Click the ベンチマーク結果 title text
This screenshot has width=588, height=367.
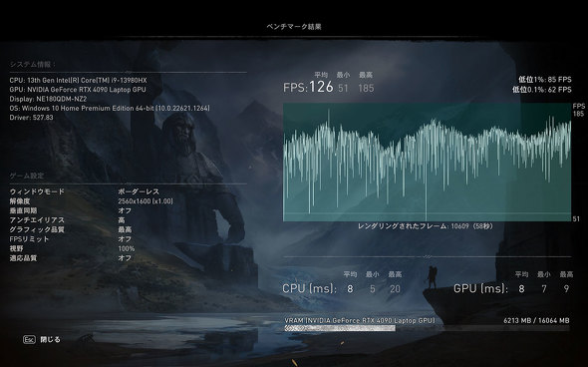(x=294, y=27)
